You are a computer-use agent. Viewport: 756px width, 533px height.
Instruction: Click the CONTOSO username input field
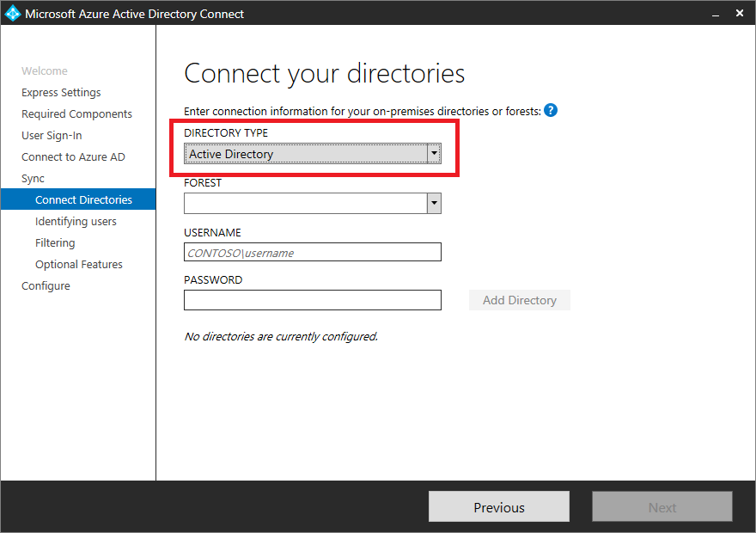point(312,252)
